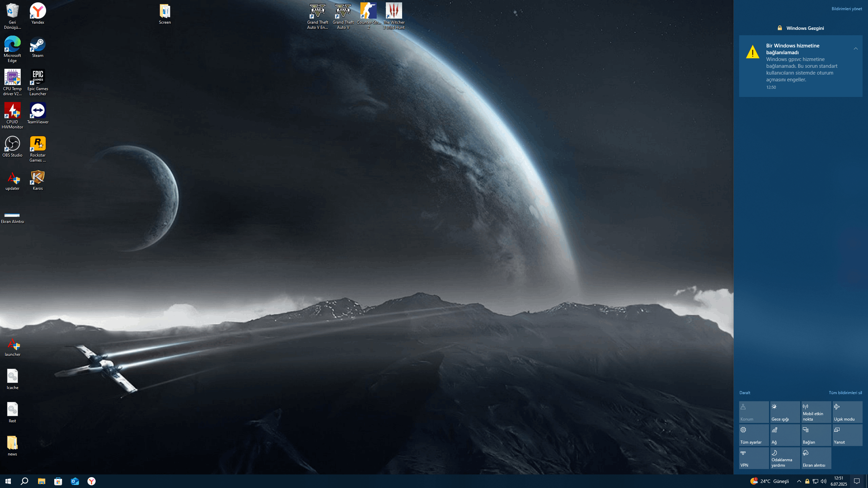Enable Uçak modu tile
The width and height of the screenshot is (868, 488).
click(847, 412)
